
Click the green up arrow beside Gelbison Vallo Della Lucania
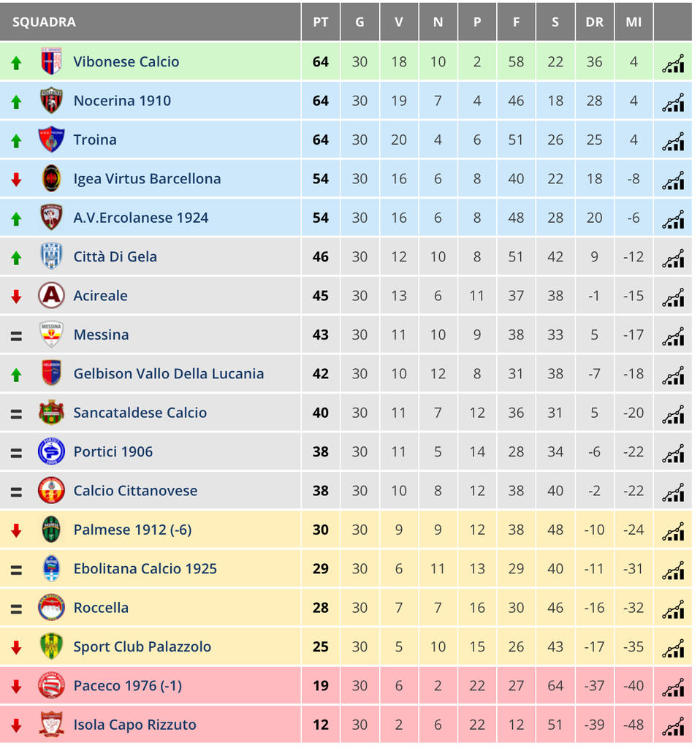pos(16,375)
